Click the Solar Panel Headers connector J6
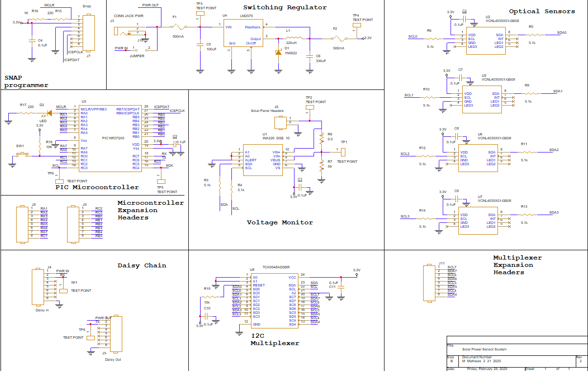 click(280, 122)
